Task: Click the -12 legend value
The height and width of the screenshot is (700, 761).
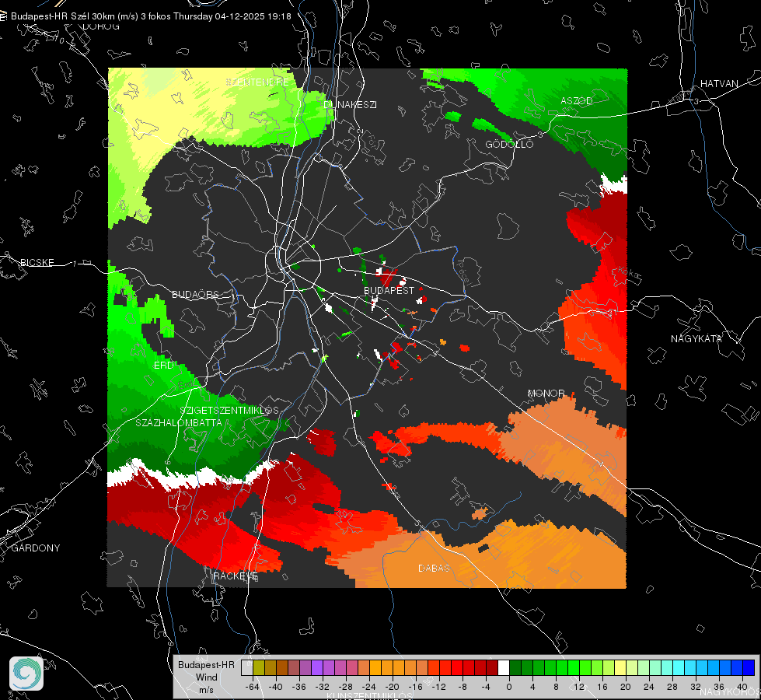Action: coord(438,687)
